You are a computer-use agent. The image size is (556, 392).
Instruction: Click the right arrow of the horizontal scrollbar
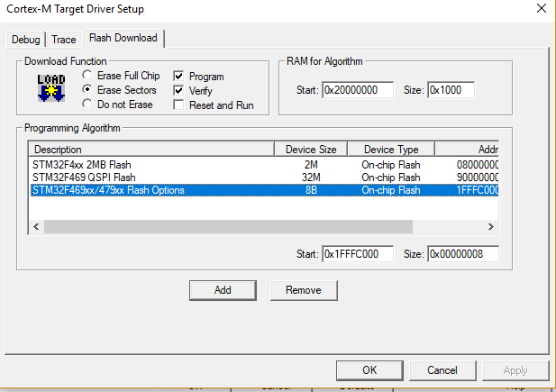pos(491,227)
